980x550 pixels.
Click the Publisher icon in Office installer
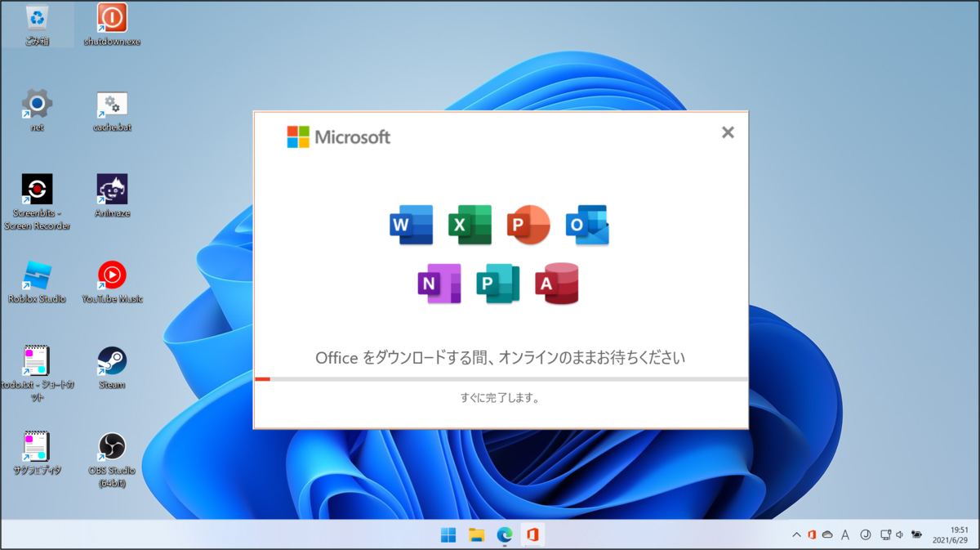point(498,284)
